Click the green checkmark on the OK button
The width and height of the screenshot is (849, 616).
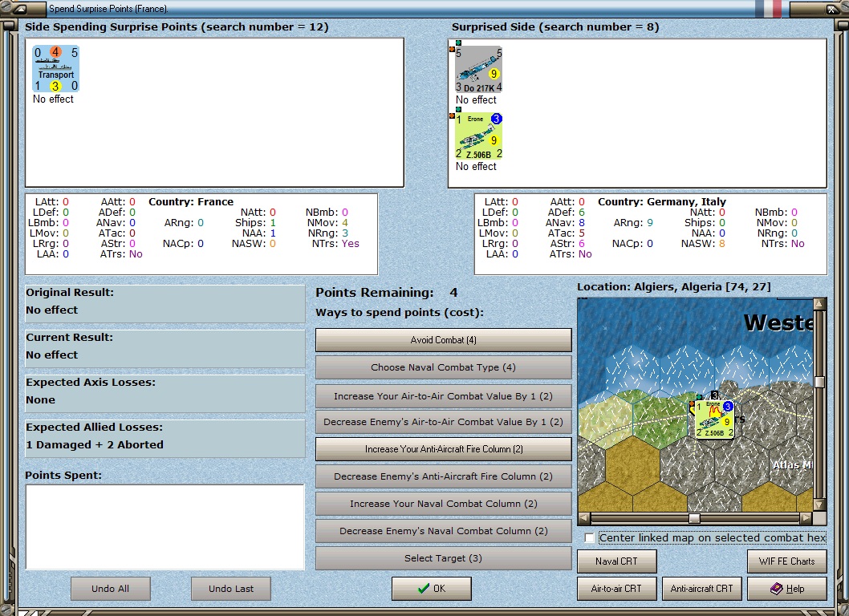(423, 589)
